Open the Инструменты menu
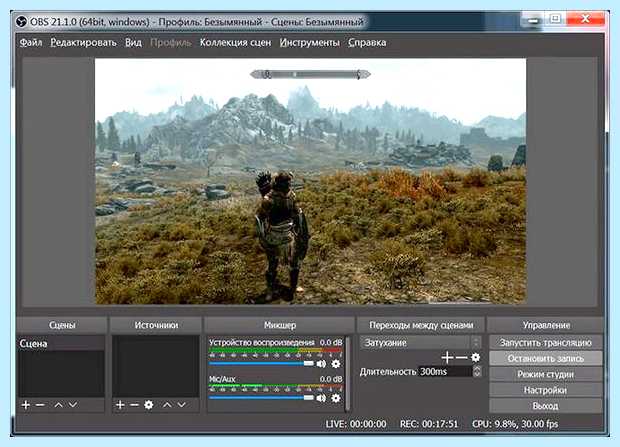620x447 pixels. [310, 43]
